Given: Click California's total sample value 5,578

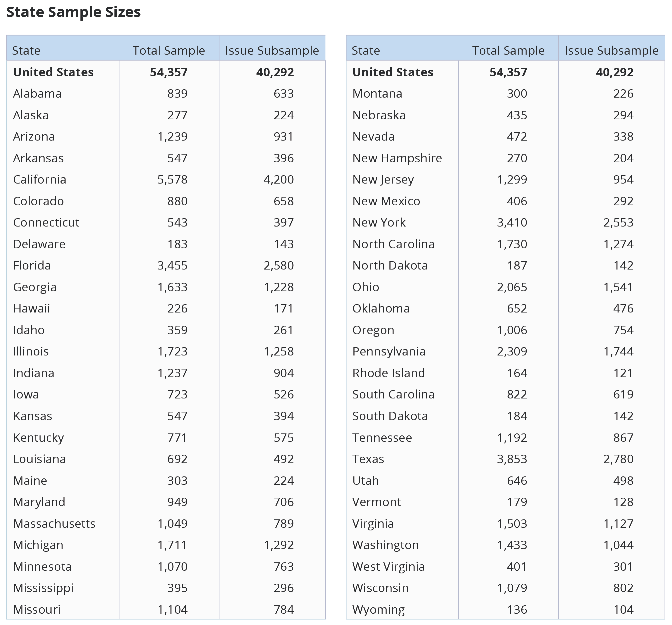Looking at the screenshot, I should 172,179.
